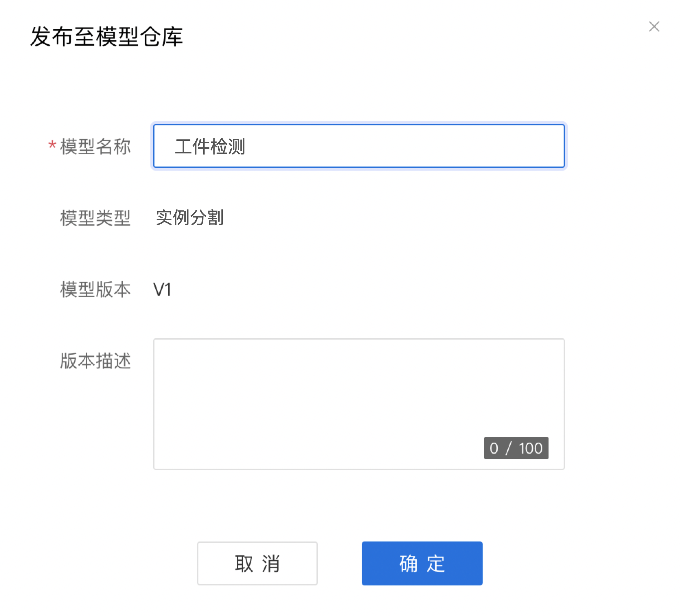Click the 模型类型 label

pos(95,218)
